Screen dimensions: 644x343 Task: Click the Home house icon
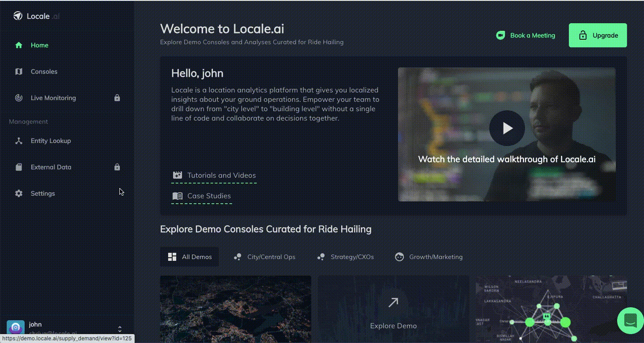pos(19,45)
